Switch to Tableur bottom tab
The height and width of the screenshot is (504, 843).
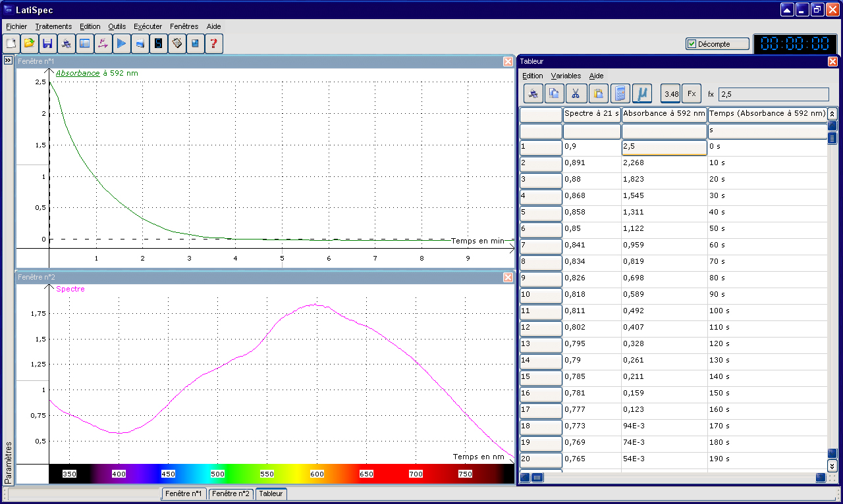coord(271,493)
